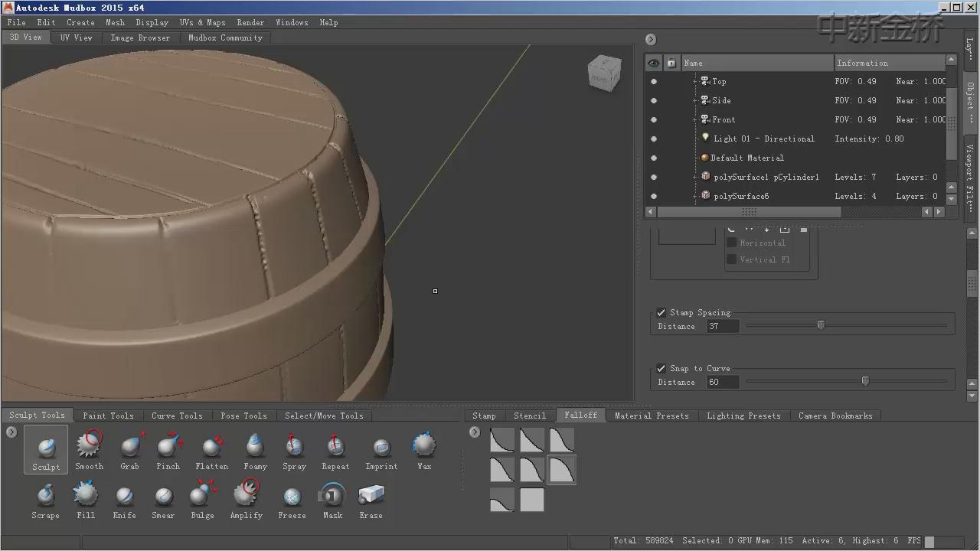The width and height of the screenshot is (980, 551).
Task: Open the Image Browser tab
Action: click(x=140, y=37)
